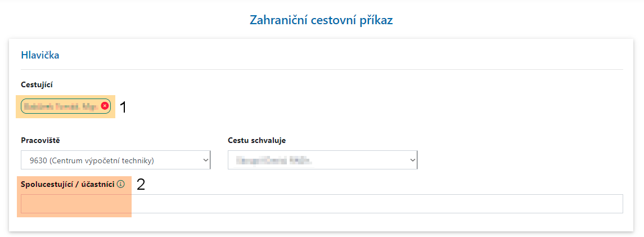Click the Zahraniční cestovní příkaz page title
Image resolution: width=644 pixels, height=237 pixels.
pos(321,20)
